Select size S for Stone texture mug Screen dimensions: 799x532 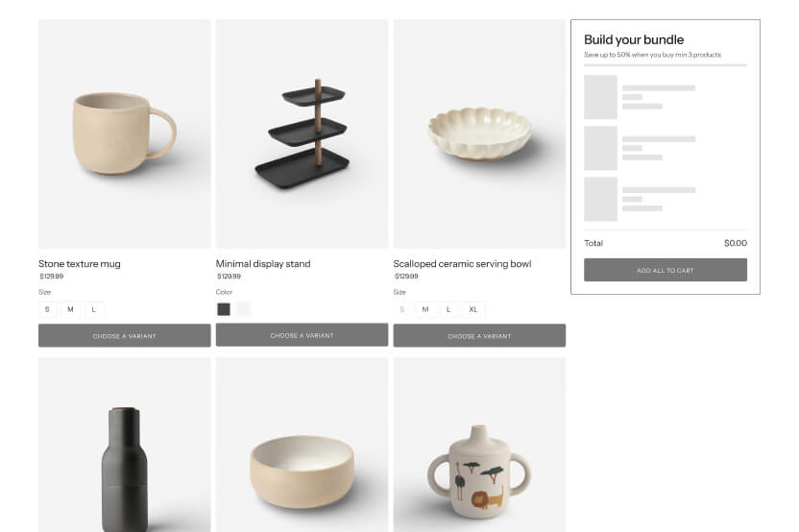click(x=47, y=309)
